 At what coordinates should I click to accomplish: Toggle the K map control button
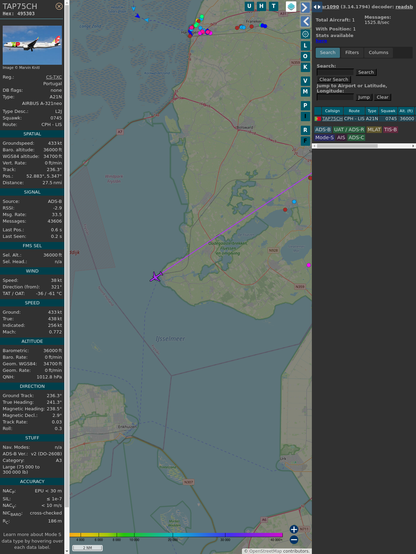(305, 67)
